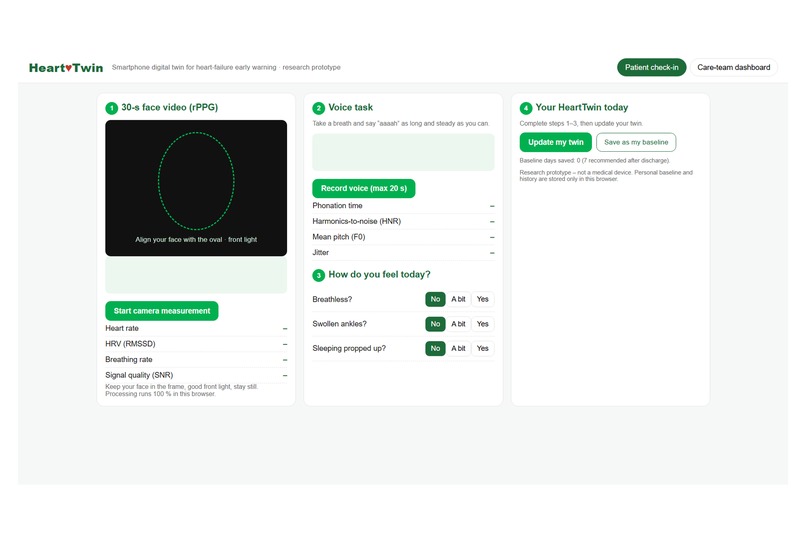Click the step 4 number badge

coord(526,108)
